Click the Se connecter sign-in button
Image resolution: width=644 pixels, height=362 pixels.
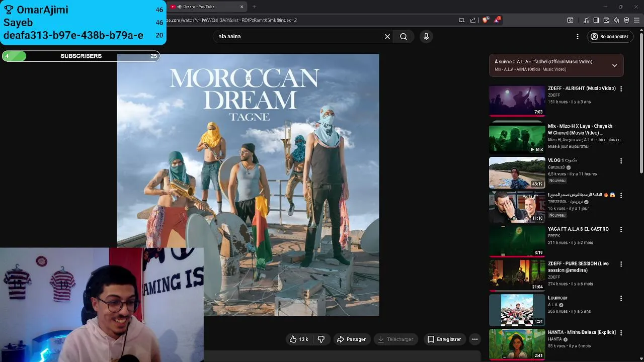point(609,36)
